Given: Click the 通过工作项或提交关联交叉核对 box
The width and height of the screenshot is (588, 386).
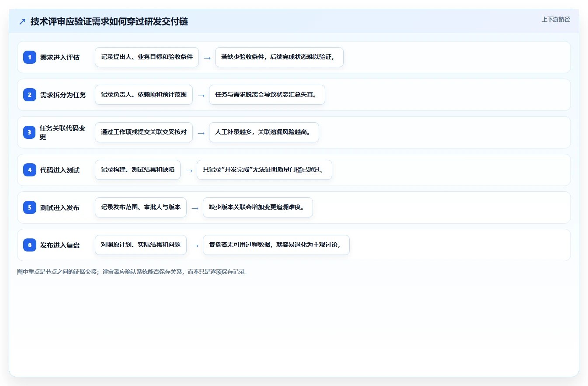Looking at the screenshot, I should point(144,132).
